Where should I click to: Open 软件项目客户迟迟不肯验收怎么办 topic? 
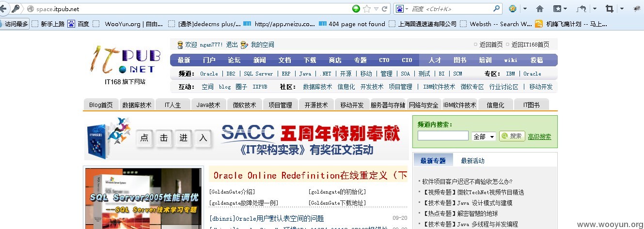[468, 182]
